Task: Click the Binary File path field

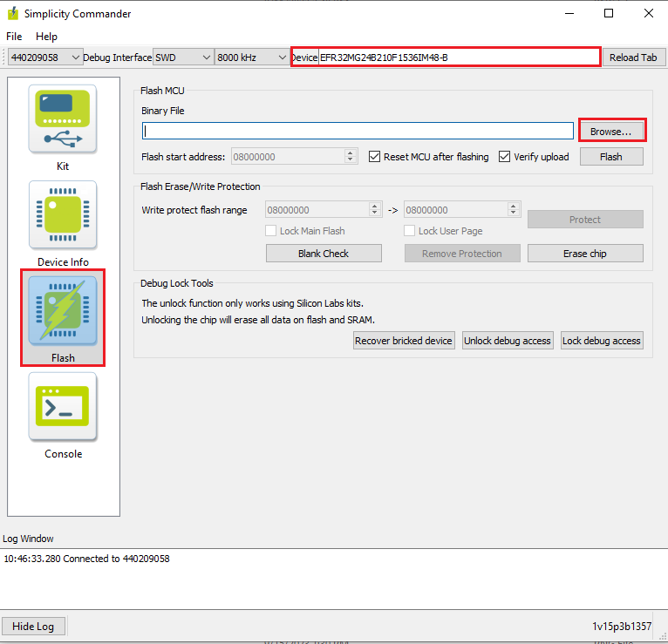Action: [358, 131]
